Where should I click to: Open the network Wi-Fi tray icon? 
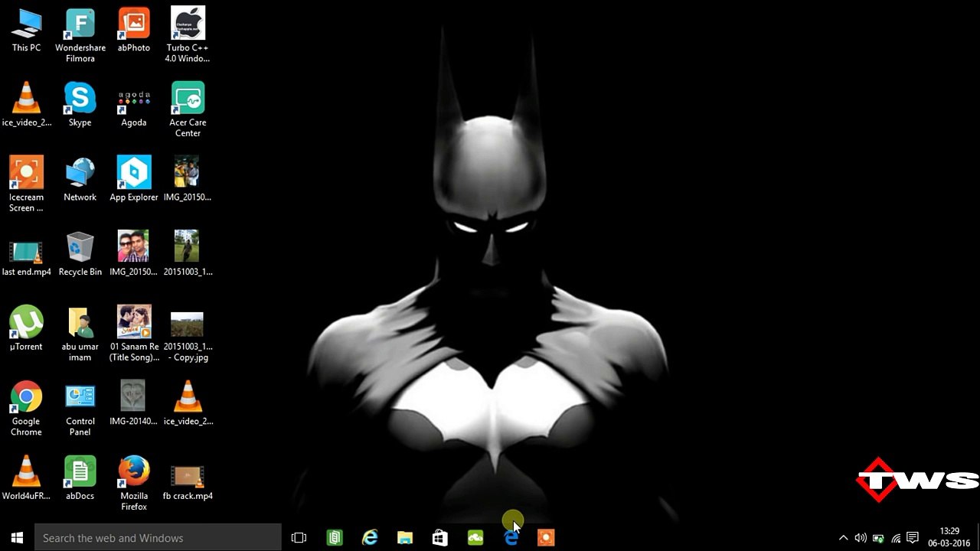pos(896,538)
